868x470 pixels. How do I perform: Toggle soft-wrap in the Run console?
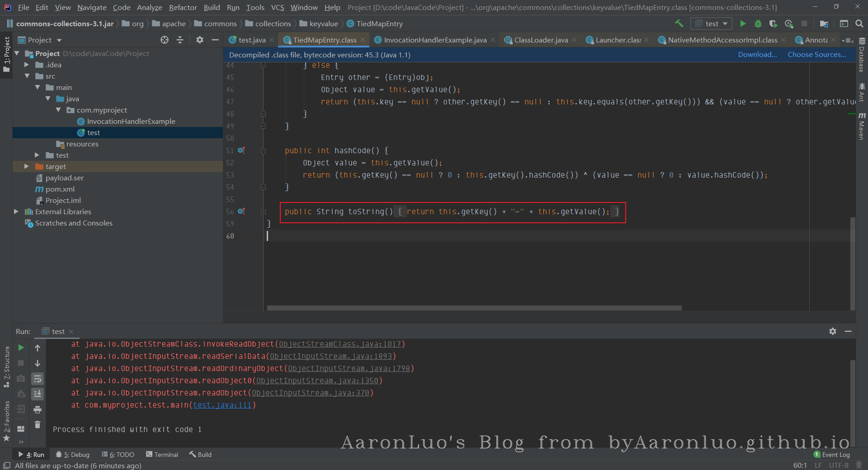coord(38,379)
